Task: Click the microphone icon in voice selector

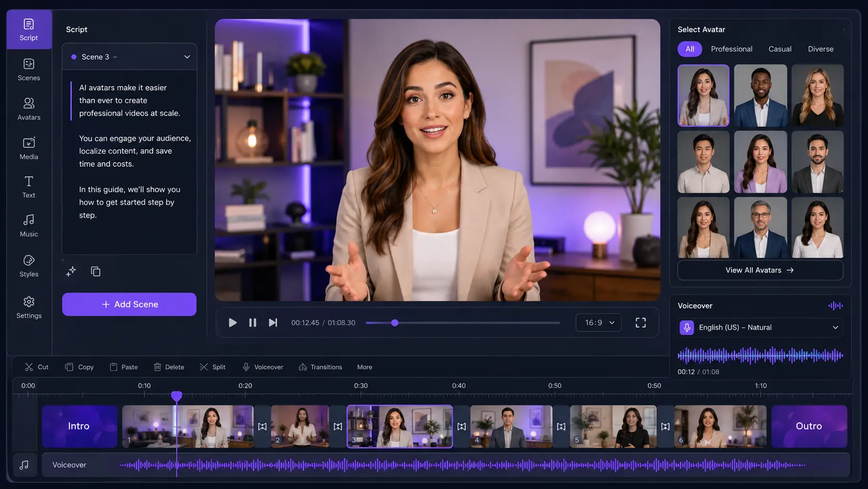Action: point(687,327)
